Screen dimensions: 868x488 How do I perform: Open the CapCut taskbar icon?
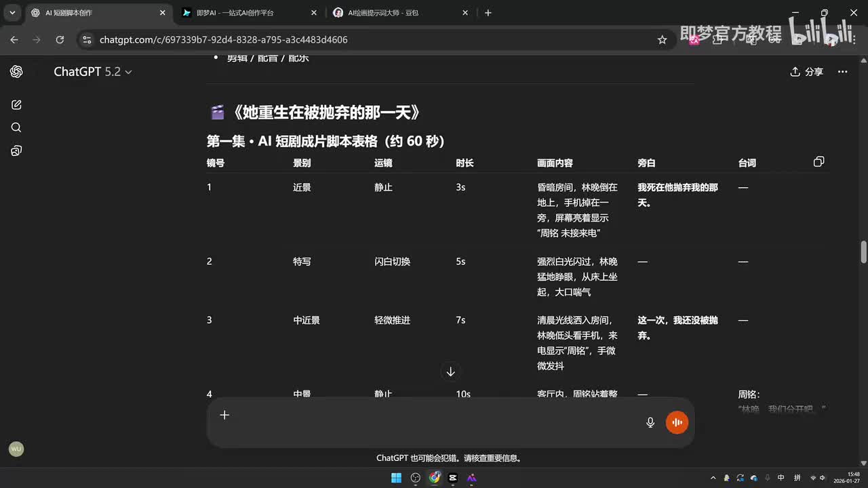point(453,478)
